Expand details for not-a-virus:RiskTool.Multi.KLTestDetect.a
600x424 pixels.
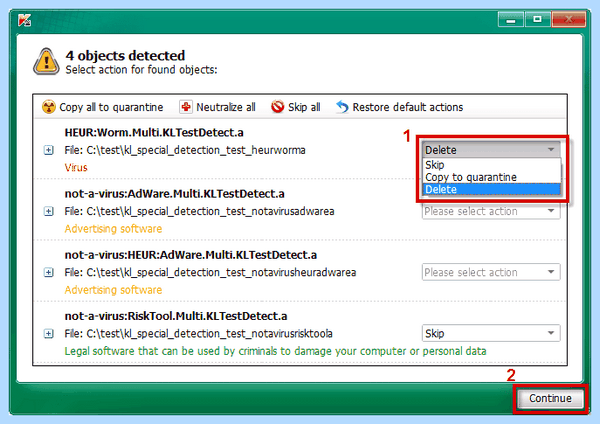point(49,334)
